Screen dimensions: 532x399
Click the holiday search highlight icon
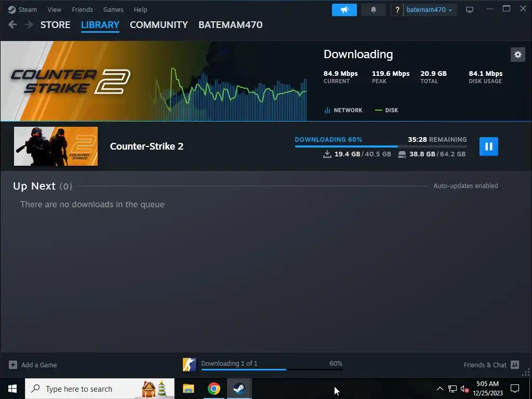[x=154, y=389]
